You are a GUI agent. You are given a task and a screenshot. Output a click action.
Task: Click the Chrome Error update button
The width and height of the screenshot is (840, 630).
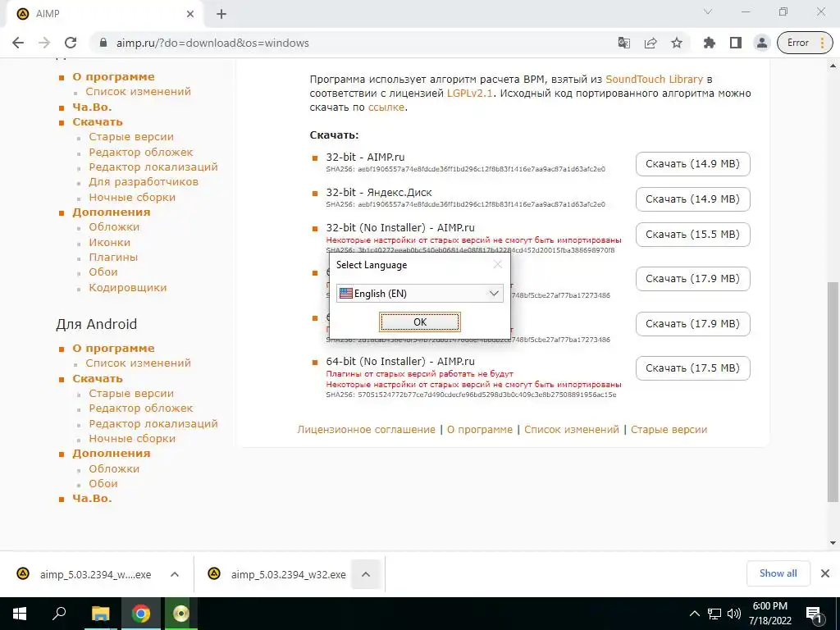click(806, 43)
